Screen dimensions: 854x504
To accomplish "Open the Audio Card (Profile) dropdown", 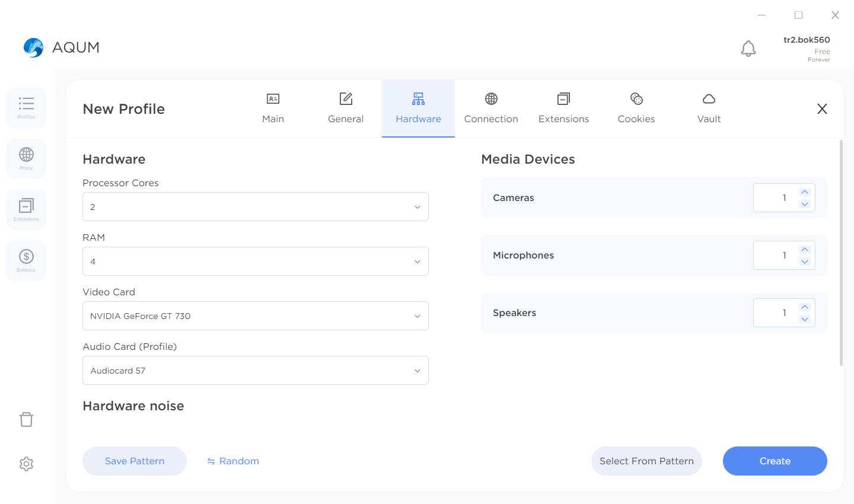I will pos(256,371).
